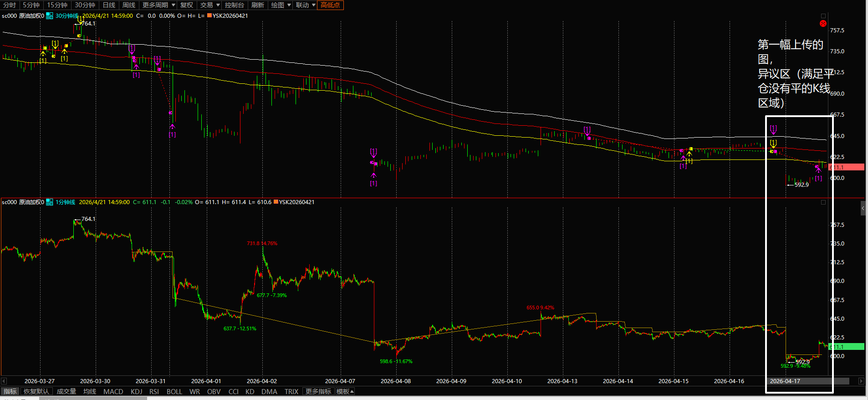Click the orange square before YSK20260421 in the upper chart
This screenshot has height=400, width=868.
click(x=209, y=16)
